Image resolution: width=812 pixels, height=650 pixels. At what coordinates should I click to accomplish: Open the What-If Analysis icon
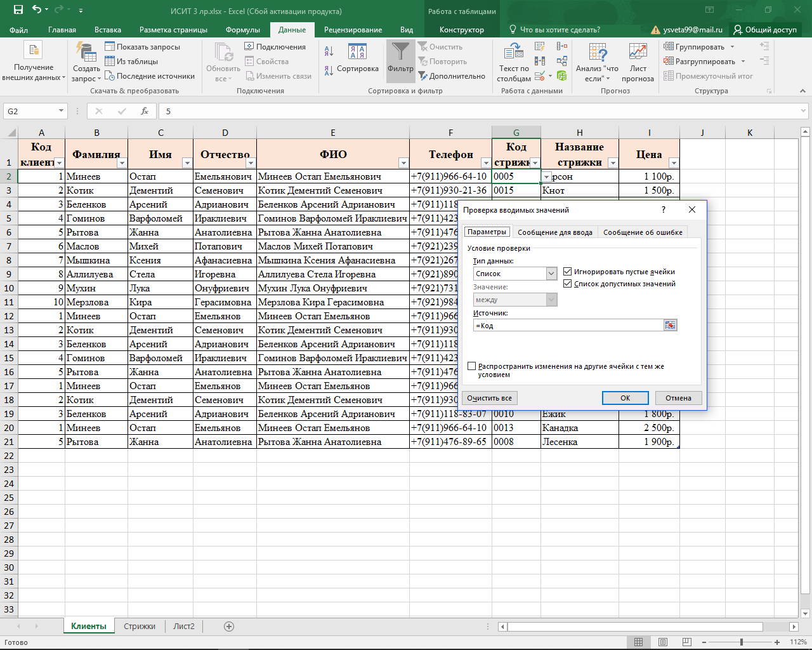pyautogui.click(x=597, y=53)
